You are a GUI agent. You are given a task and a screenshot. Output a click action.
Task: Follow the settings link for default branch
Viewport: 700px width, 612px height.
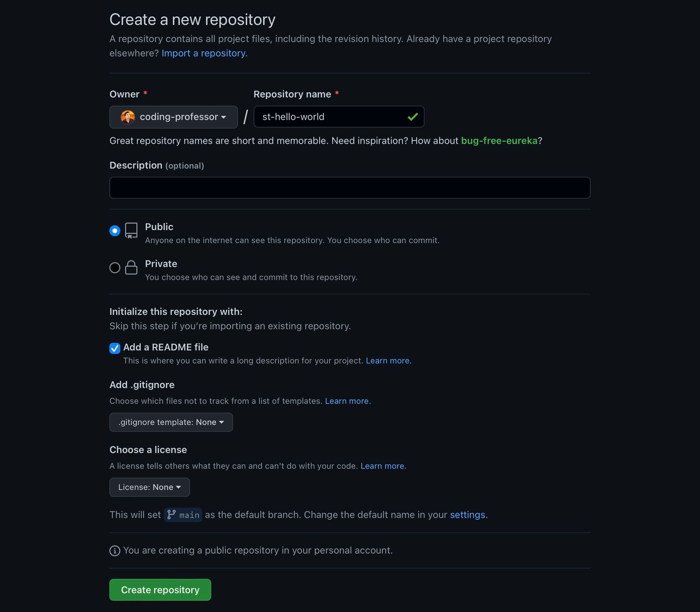[467, 515]
